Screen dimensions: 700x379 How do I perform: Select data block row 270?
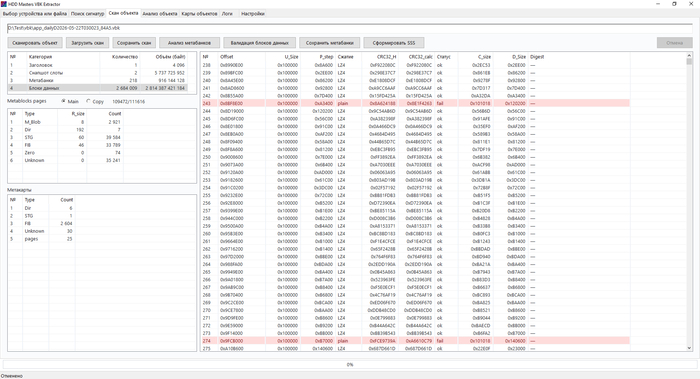pyautogui.click(x=415, y=310)
